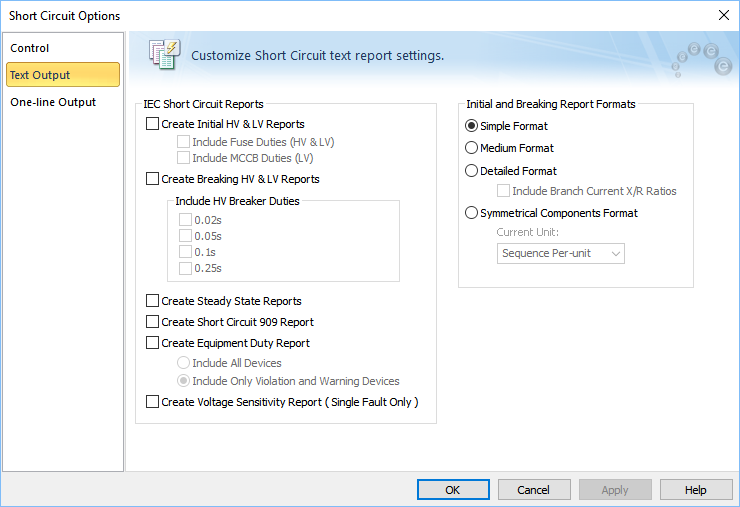Enable Create Initial HV & LV Reports

click(153, 124)
